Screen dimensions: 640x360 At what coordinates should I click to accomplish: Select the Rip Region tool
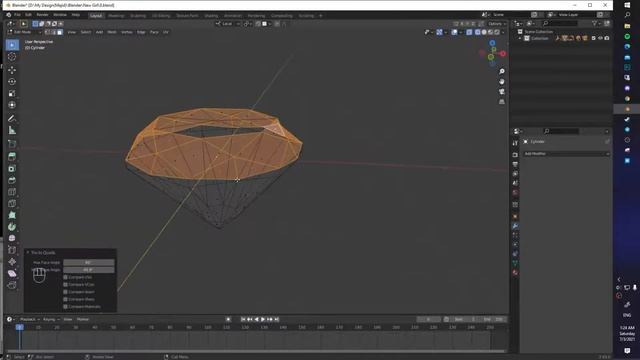(12, 285)
